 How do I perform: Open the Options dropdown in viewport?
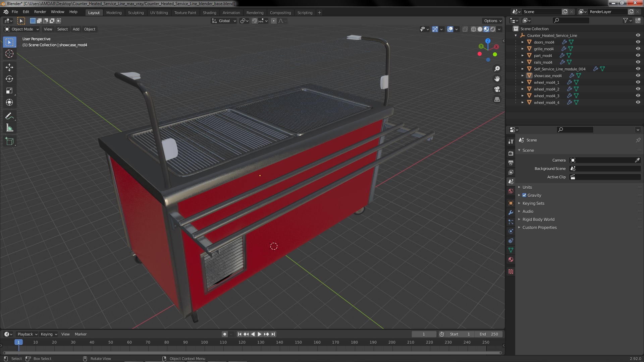pyautogui.click(x=493, y=21)
